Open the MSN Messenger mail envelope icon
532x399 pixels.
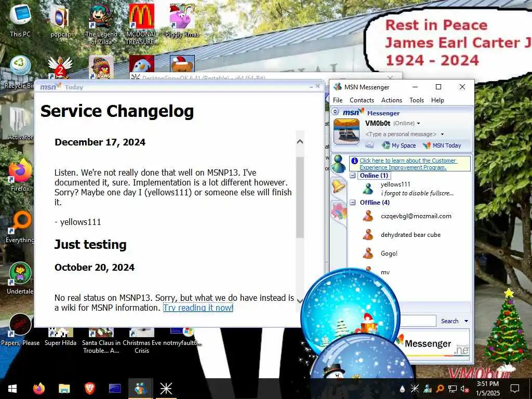(x=369, y=145)
